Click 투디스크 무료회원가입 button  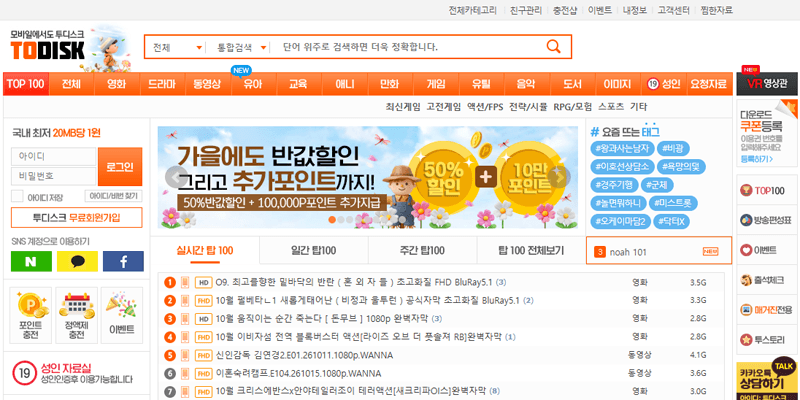77,217
